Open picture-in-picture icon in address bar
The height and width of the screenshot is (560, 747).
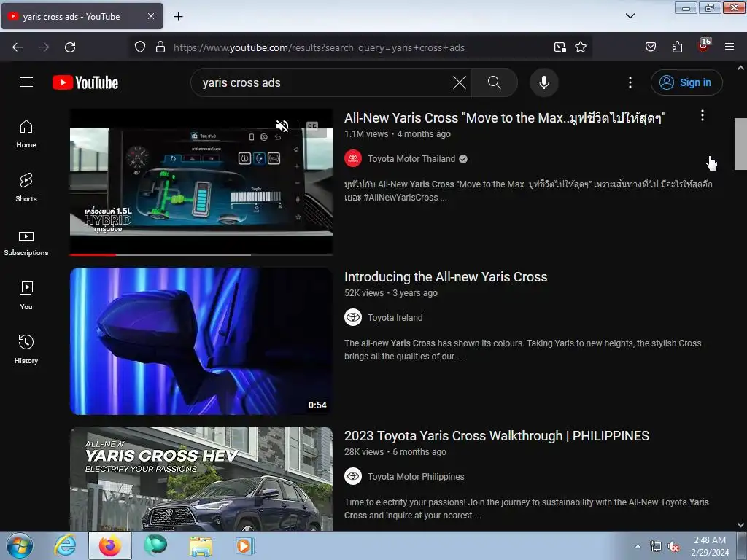point(560,47)
